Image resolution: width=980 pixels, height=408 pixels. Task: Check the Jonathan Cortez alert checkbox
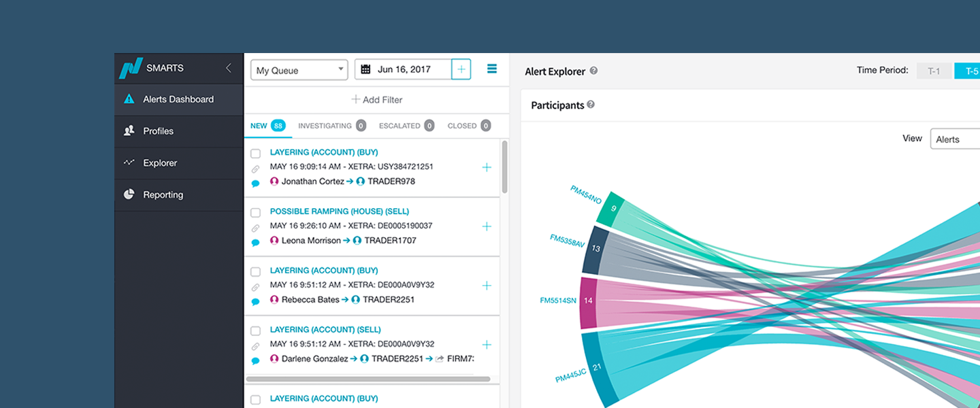coord(256,153)
